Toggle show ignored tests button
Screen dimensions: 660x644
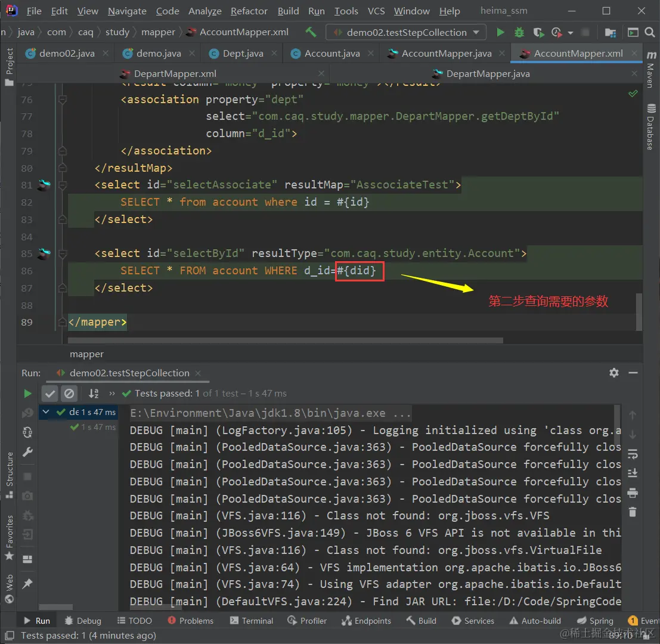coord(69,394)
